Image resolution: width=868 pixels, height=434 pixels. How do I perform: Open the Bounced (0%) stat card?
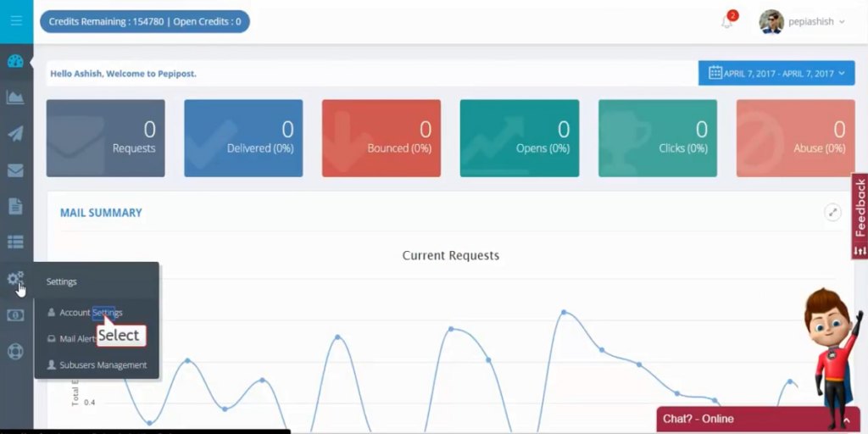tap(381, 138)
